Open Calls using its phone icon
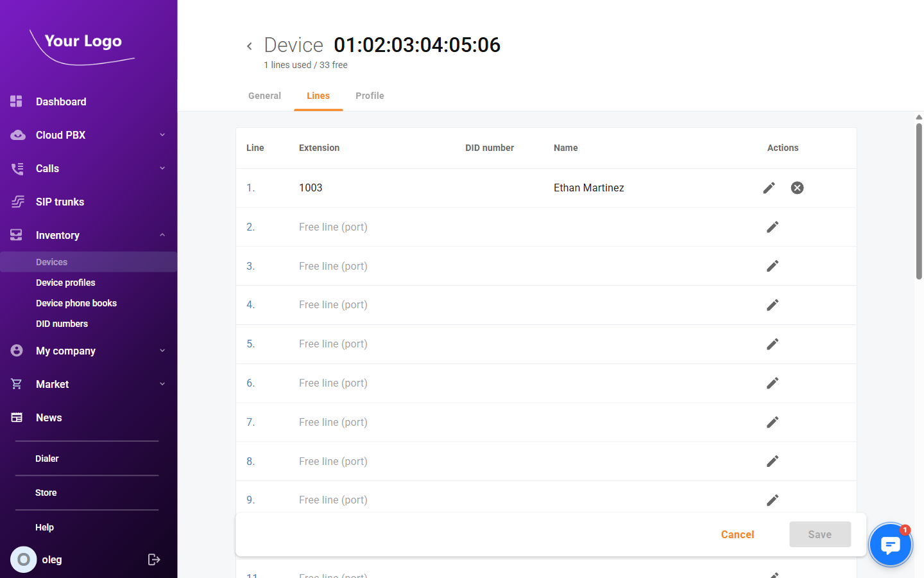 click(15, 168)
